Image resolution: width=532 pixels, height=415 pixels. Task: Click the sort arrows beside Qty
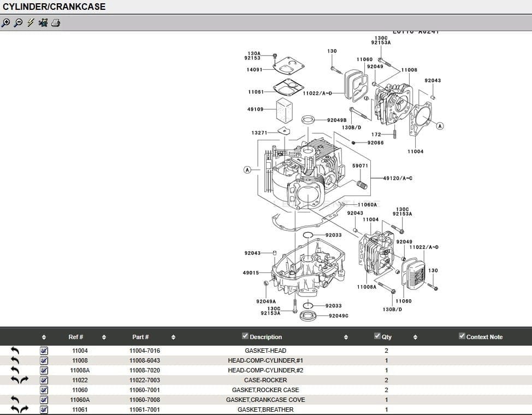(415, 337)
